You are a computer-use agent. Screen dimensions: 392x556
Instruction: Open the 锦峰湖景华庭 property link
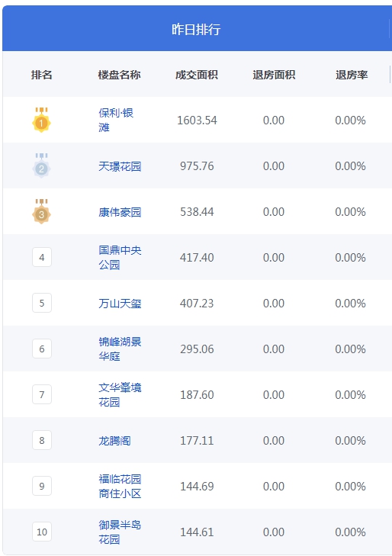[120, 349]
